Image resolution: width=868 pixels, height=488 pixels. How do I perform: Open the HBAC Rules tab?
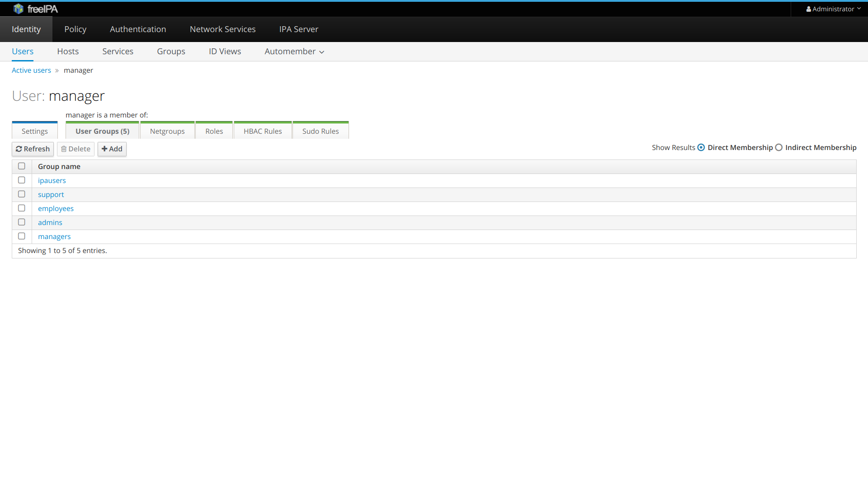click(x=263, y=131)
